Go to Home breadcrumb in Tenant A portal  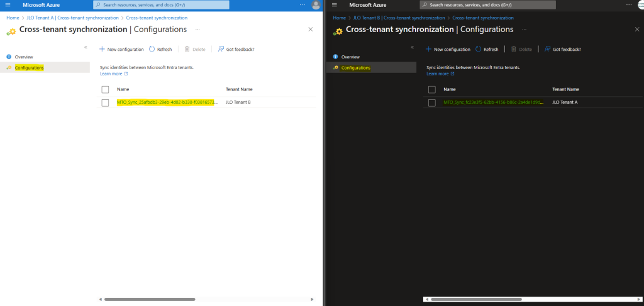[x=13, y=18]
